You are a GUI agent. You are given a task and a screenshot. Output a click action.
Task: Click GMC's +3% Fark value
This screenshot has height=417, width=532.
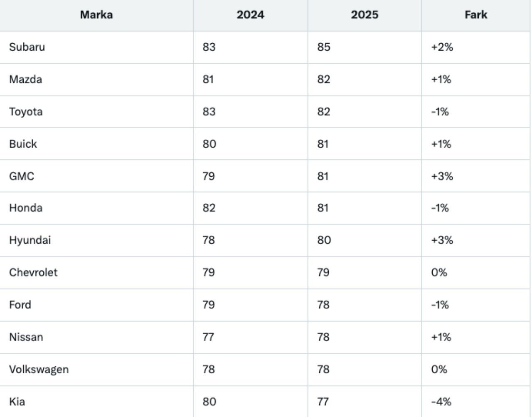click(x=442, y=176)
